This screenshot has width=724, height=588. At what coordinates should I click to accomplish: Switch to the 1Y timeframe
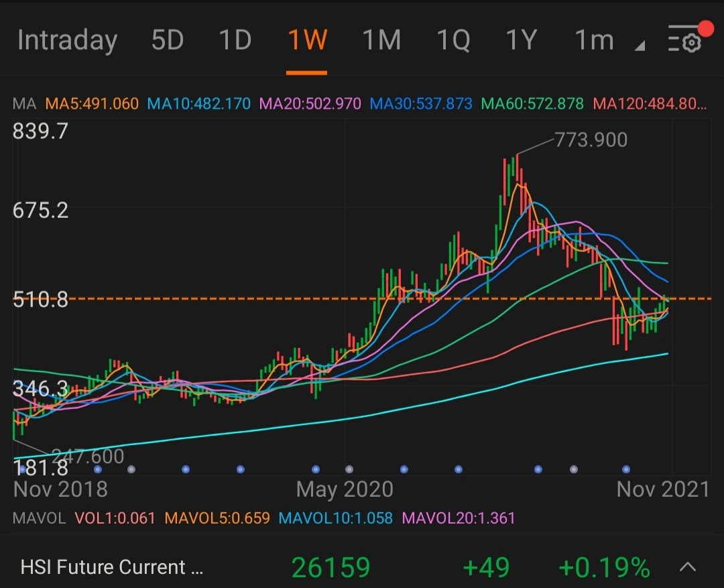tap(521, 41)
